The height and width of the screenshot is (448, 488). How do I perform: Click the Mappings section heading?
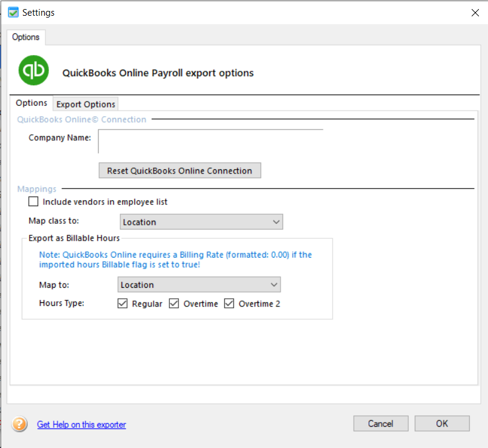click(x=37, y=189)
